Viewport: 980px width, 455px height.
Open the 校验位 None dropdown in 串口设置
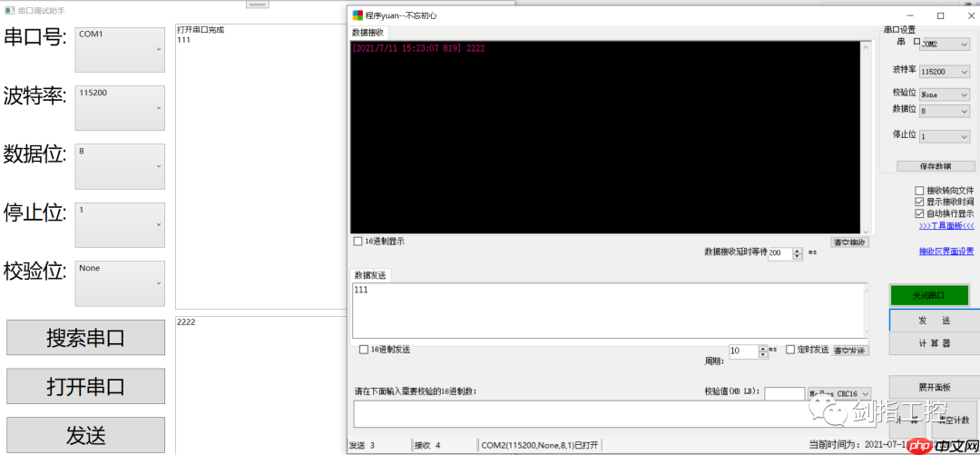click(x=945, y=94)
